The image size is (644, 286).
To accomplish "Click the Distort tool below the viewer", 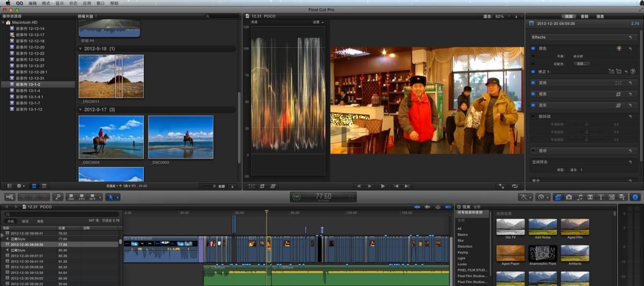I will (273, 186).
